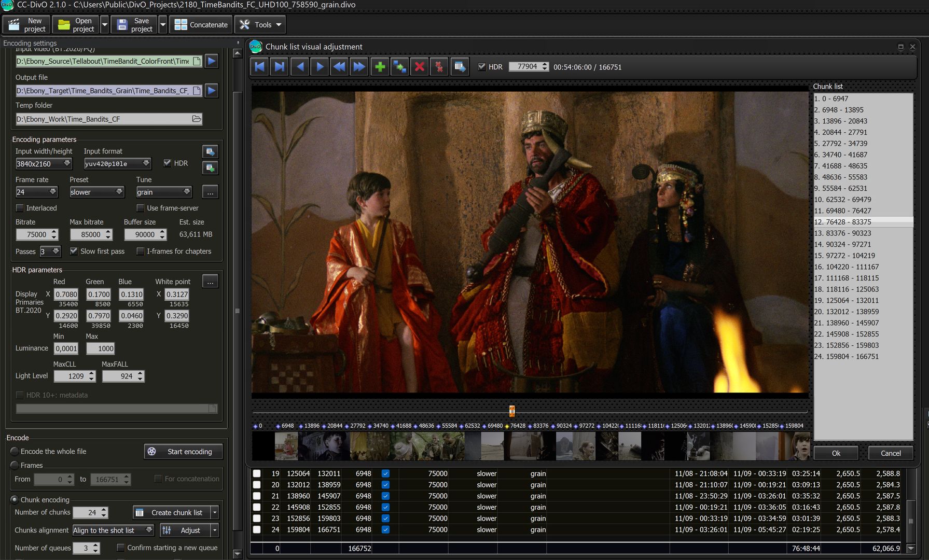Step one frame backward
Viewport: 929px width, 560px height.
300,67
